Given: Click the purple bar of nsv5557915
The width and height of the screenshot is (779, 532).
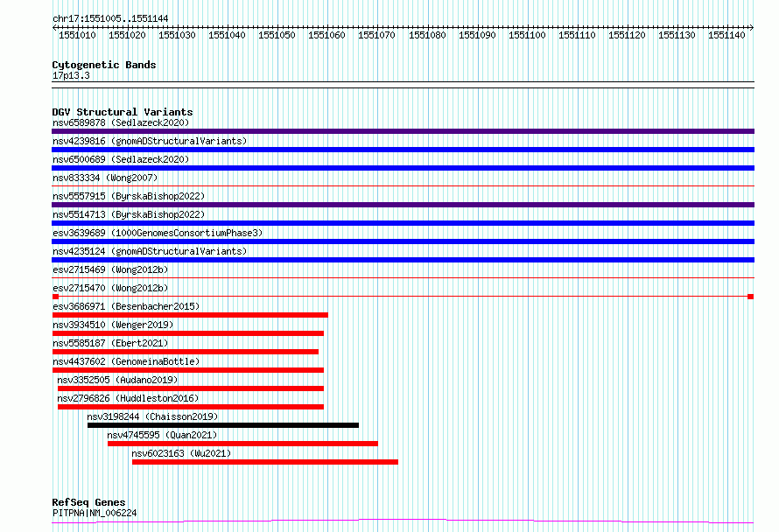Looking at the screenshot, I should point(403,205).
